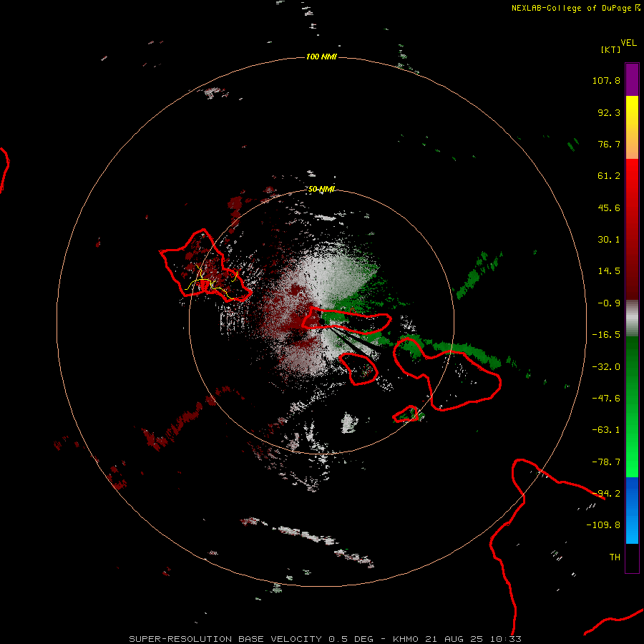The image size is (644, 644).
Task: Click the -0.9 legend value
Action: pos(609,303)
